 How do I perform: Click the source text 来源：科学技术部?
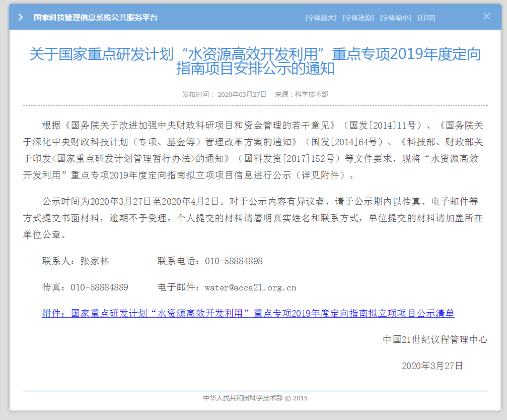click(x=301, y=94)
